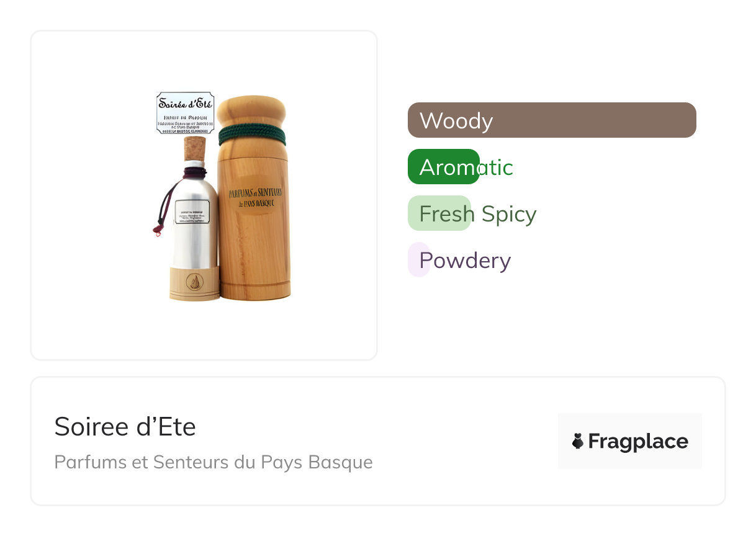This screenshot has height=536, width=756.
Task: Click the white label on the silver bottle
Action: (192, 212)
